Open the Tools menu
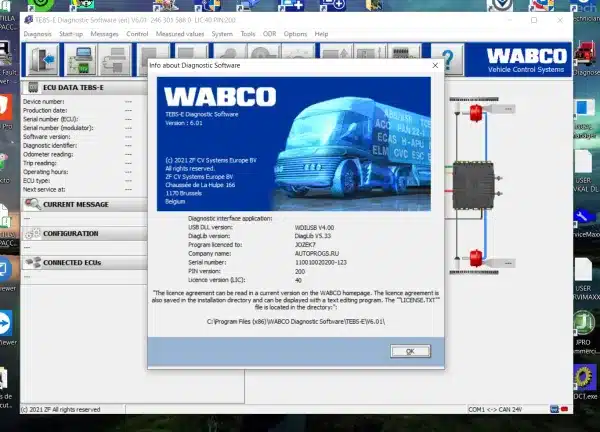 point(247,33)
